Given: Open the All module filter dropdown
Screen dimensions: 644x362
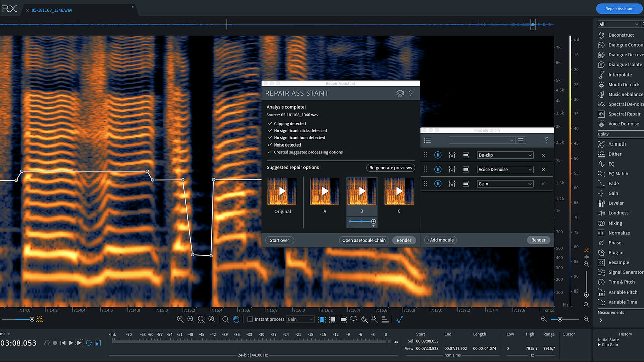Looking at the screenshot, I should click(x=618, y=24).
